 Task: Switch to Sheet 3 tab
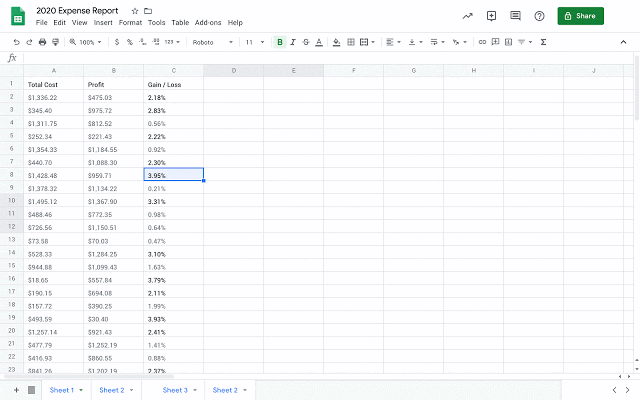[175, 390]
